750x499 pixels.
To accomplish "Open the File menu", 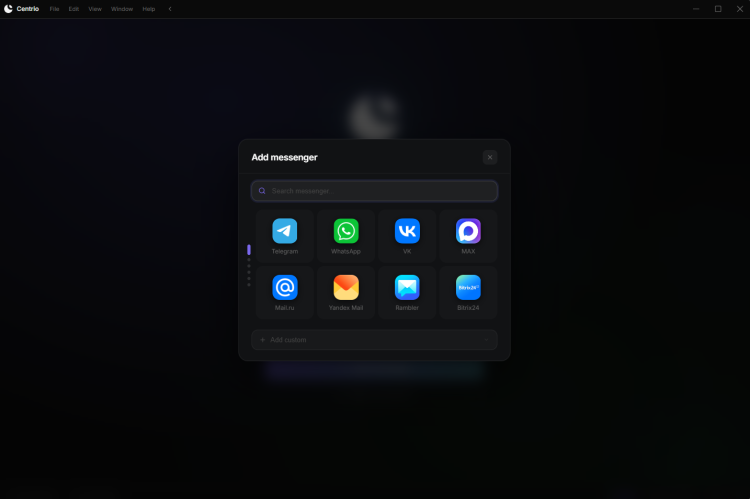I will tap(55, 9).
